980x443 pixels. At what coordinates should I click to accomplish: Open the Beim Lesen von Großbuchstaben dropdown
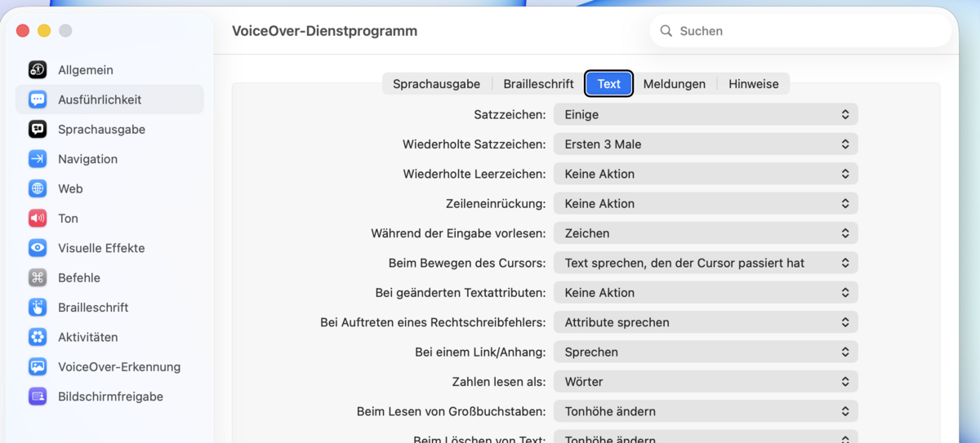pos(706,411)
